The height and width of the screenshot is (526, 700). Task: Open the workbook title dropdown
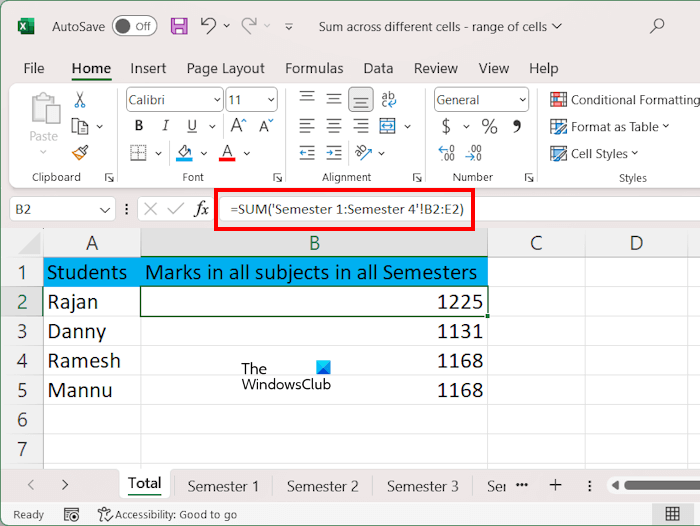[557, 26]
